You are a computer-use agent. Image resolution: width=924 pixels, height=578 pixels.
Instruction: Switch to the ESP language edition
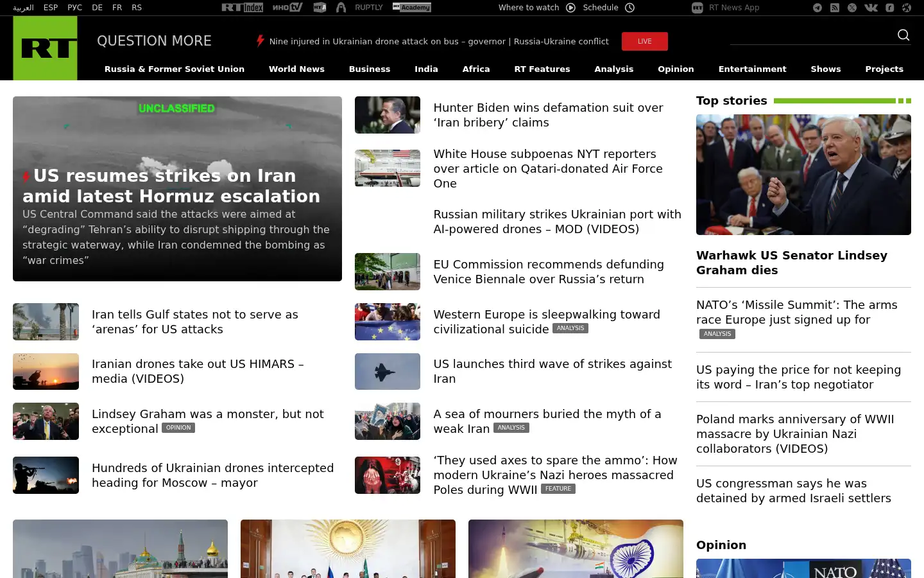pyautogui.click(x=51, y=8)
